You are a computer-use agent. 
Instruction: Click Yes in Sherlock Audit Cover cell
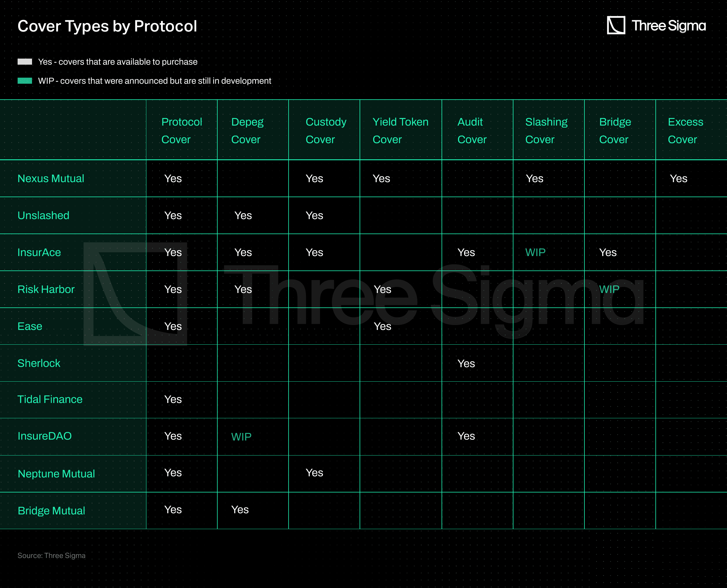pos(466,363)
